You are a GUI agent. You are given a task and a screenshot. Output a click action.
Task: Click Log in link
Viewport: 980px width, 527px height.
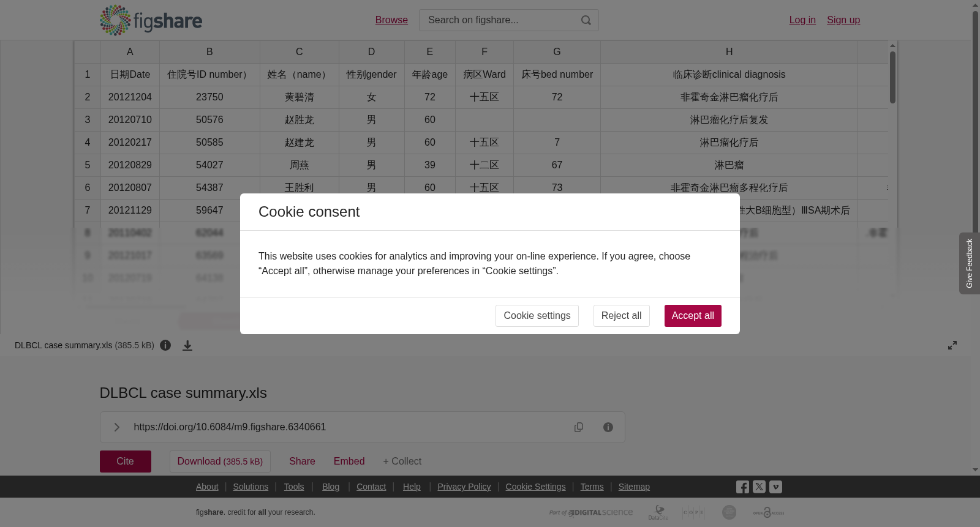tap(802, 20)
